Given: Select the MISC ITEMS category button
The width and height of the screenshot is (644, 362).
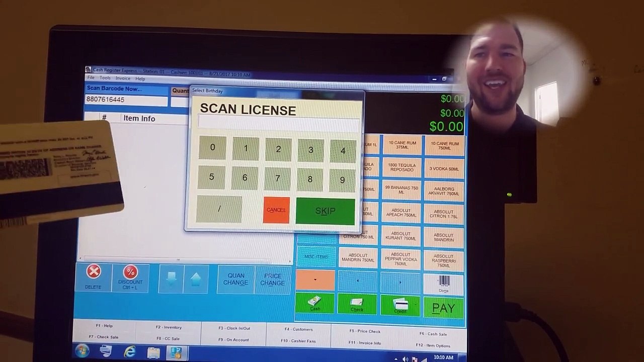Looking at the screenshot, I should pyautogui.click(x=316, y=256).
